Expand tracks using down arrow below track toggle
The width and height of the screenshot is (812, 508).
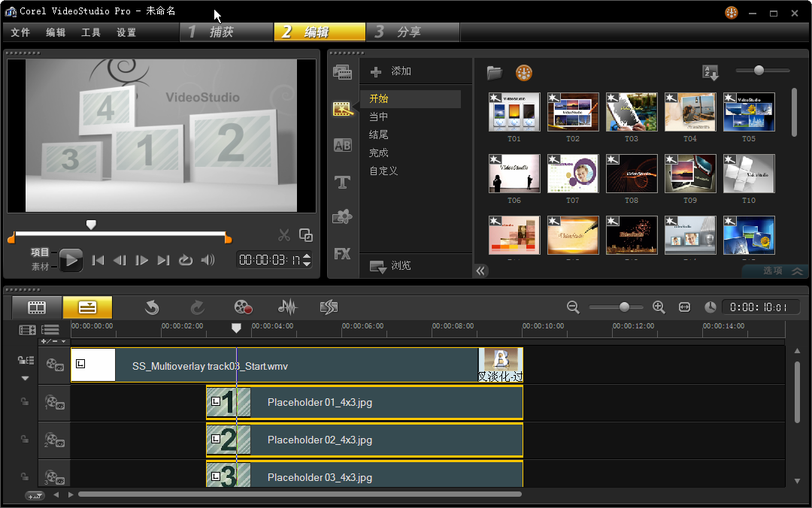[x=25, y=379]
